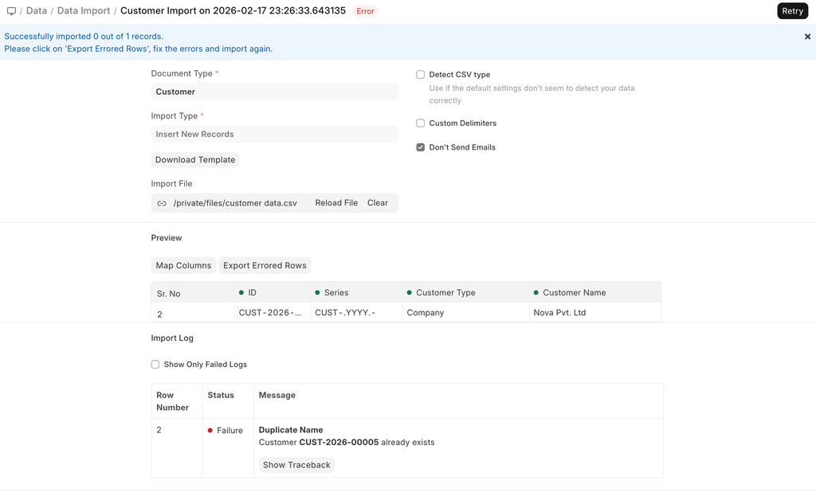
Task: Uncheck the Don't Send Emails checkbox
Action: point(421,147)
